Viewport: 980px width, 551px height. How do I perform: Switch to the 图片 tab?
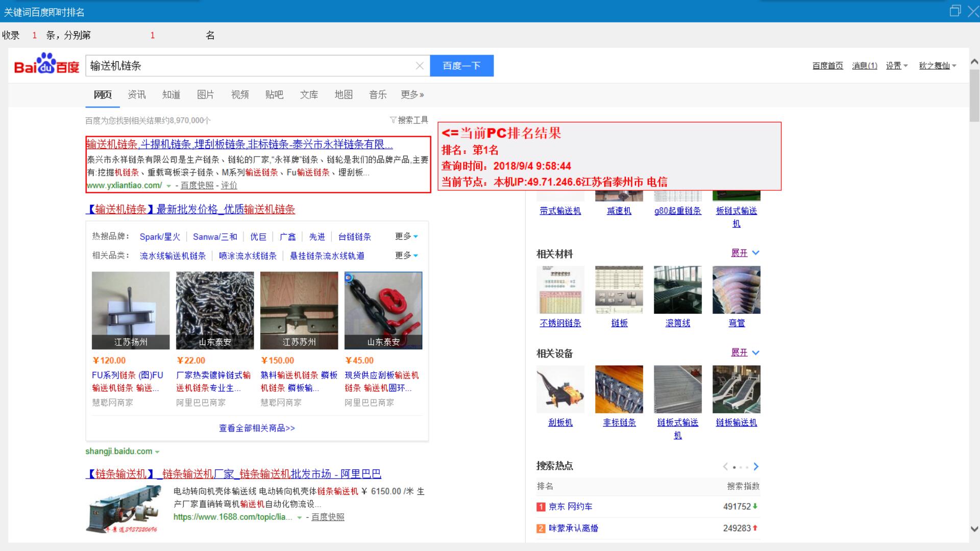[205, 95]
